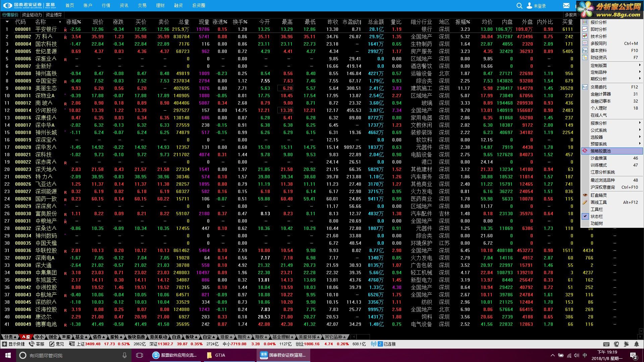Open 交易委托 F12 trading icon entry
The height and width of the screenshot is (362, 644).
point(585,87)
